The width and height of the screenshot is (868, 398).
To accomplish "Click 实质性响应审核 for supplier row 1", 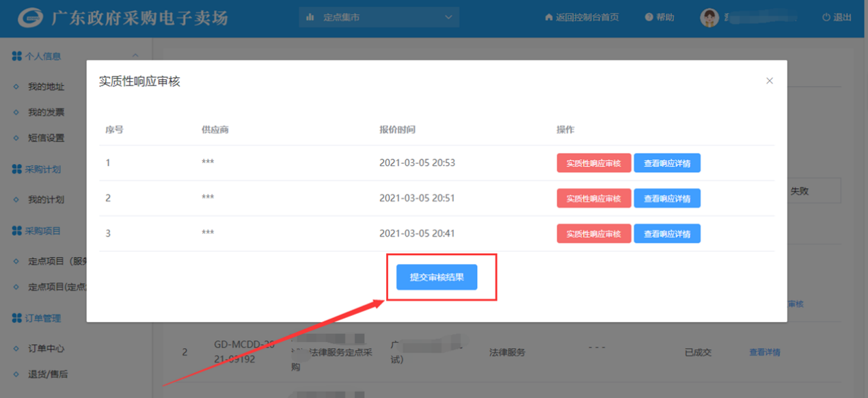I will pos(593,163).
